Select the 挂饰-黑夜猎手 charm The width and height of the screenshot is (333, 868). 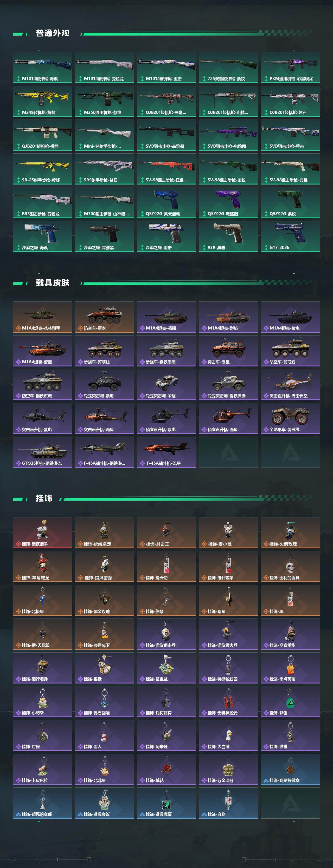click(42, 533)
